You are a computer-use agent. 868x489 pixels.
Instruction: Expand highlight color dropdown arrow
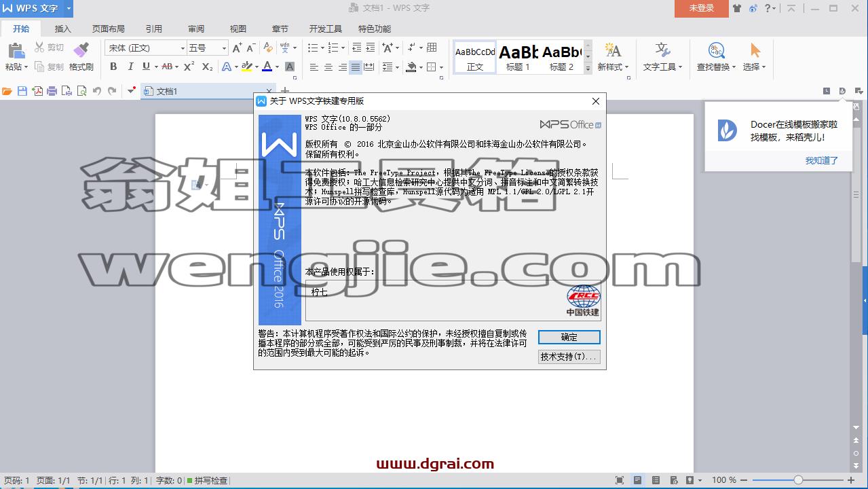(257, 67)
